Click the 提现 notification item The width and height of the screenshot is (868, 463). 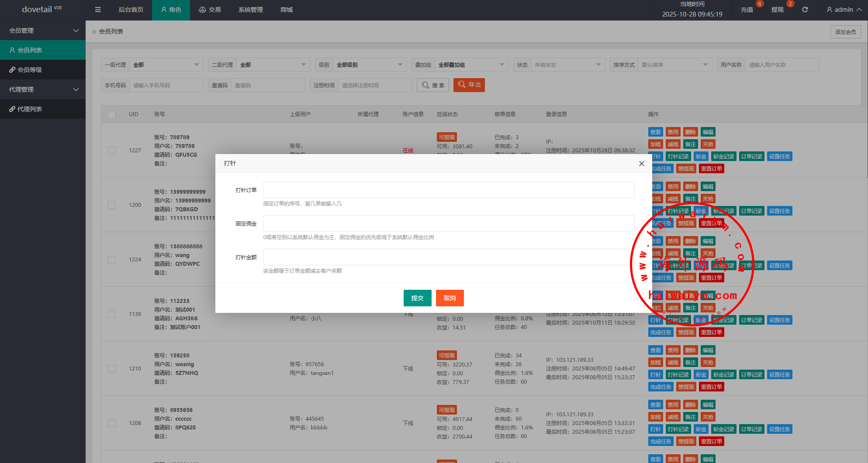pos(777,10)
